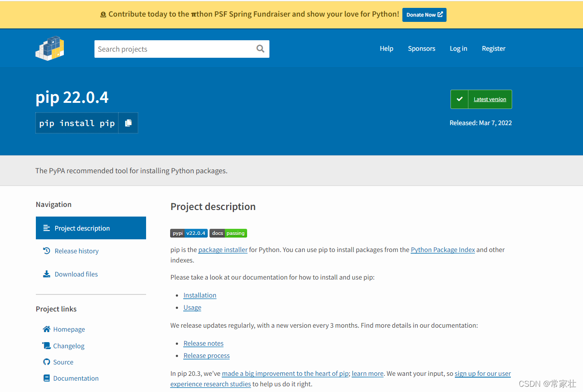Viewport: 583px width, 392px height.
Task: Open the Help page
Action: pos(387,49)
